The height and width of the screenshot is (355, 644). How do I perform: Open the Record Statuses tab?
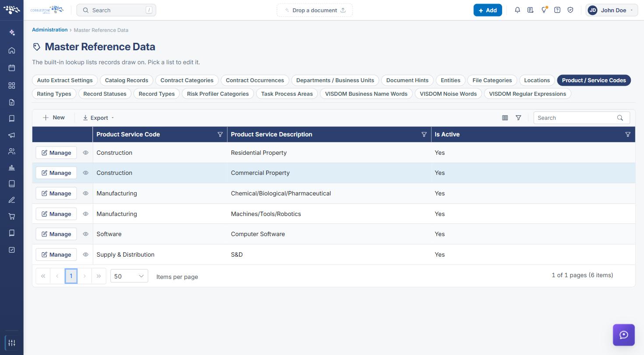point(105,94)
